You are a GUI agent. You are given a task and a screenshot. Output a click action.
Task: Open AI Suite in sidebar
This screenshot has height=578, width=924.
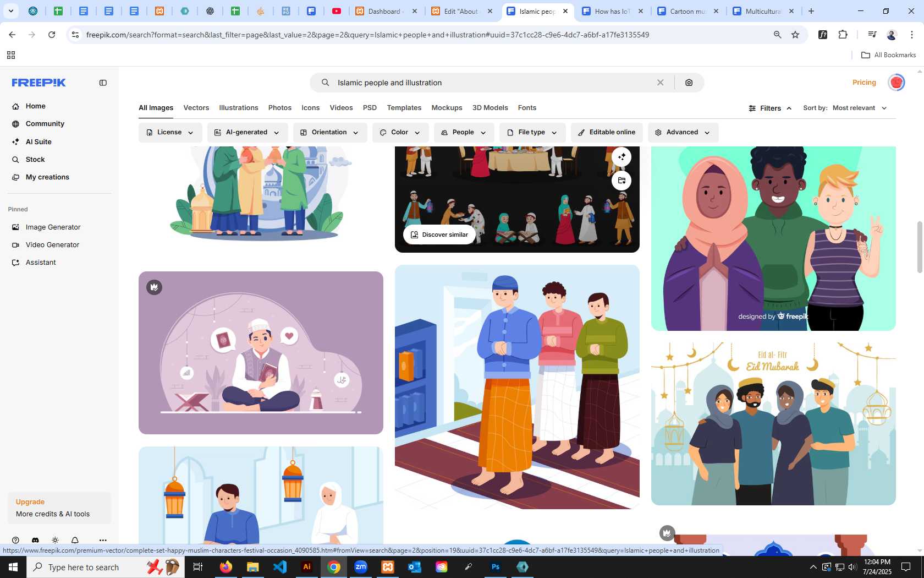(x=38, y=141)
